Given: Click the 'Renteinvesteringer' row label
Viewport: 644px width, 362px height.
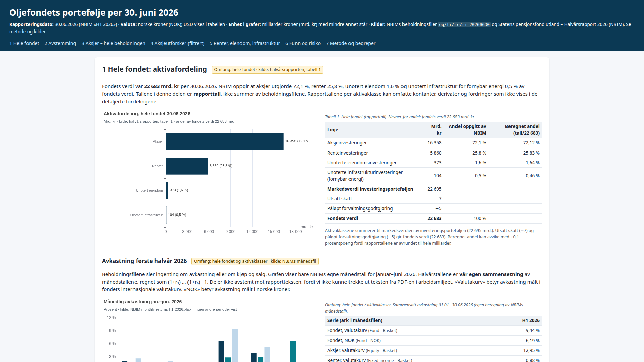Looking at the screenshot, I should click(x=347, y=153).
